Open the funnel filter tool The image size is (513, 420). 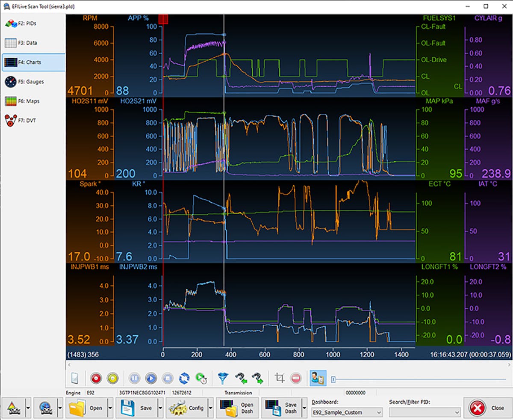(223, 378)
